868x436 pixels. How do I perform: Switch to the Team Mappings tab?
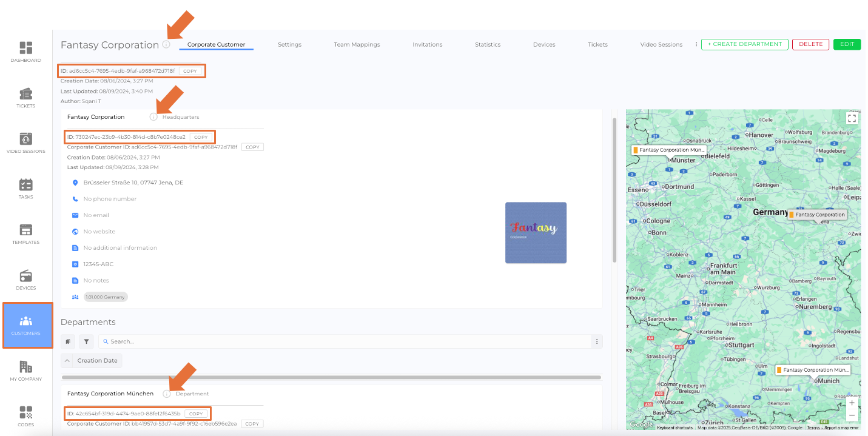click(357, 44)
